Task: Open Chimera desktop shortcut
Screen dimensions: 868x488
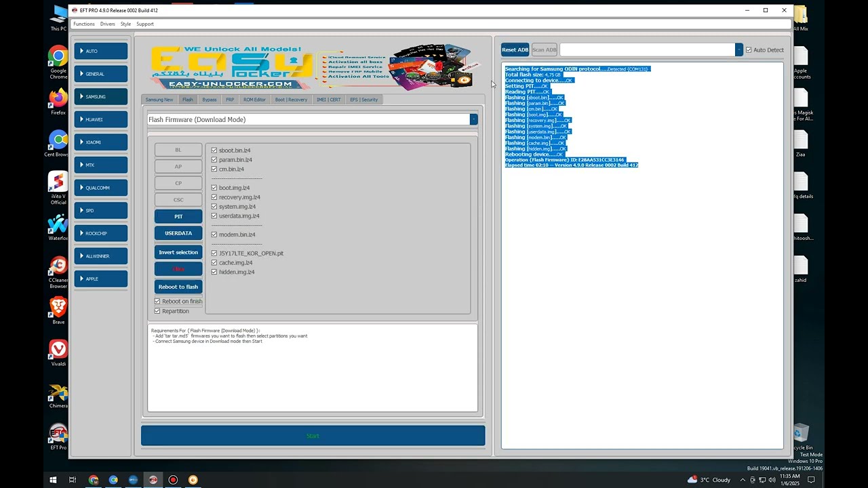Action: tap(58, 394)
